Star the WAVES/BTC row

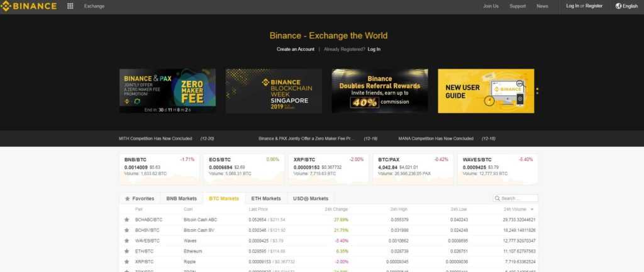126,240
